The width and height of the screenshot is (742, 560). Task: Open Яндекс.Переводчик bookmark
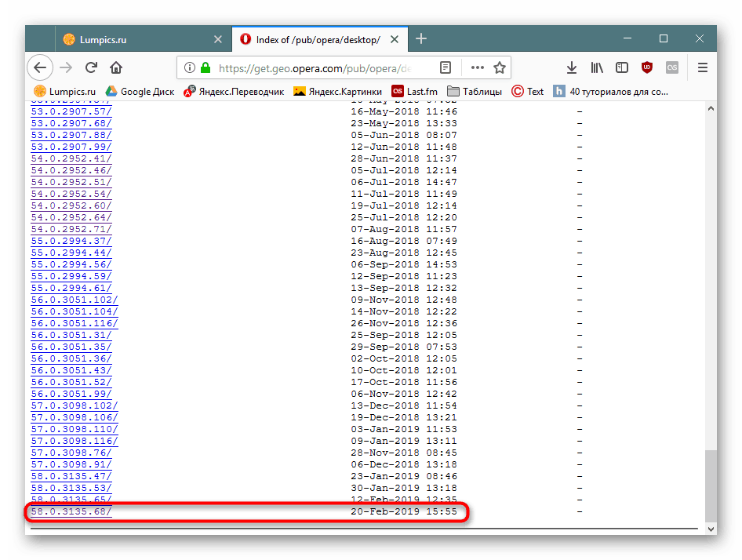(x=234, y=91)
